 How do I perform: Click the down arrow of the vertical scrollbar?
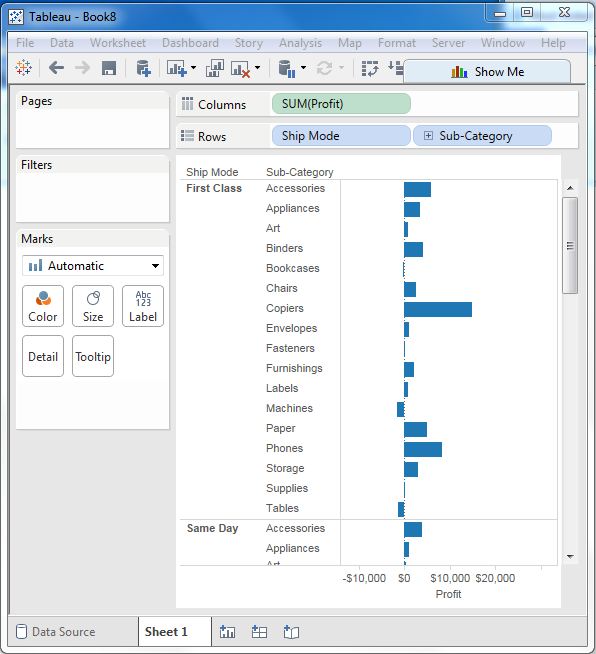click(x=570, y=556)
